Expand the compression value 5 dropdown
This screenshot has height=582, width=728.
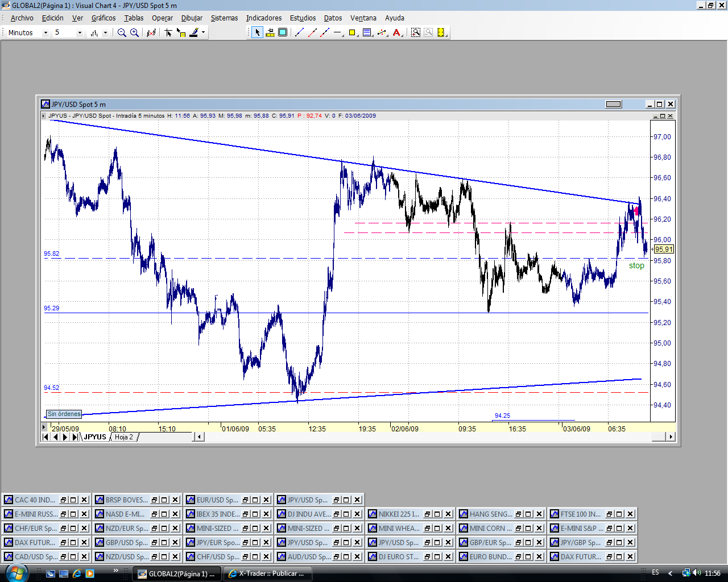pyautogui.click(x=79, y=33)
